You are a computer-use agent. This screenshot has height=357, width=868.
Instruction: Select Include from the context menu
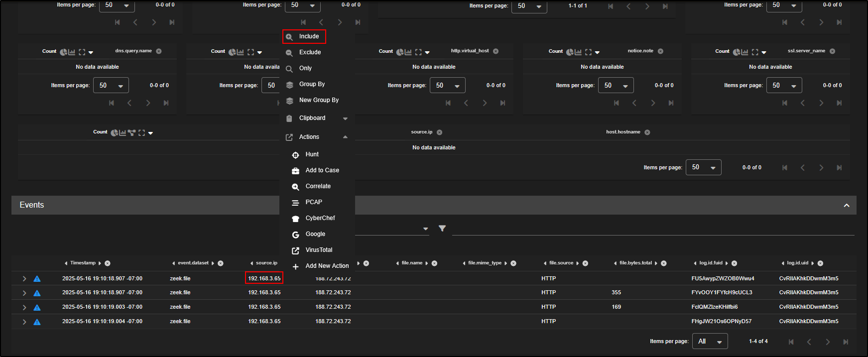[x=309, y=36]
